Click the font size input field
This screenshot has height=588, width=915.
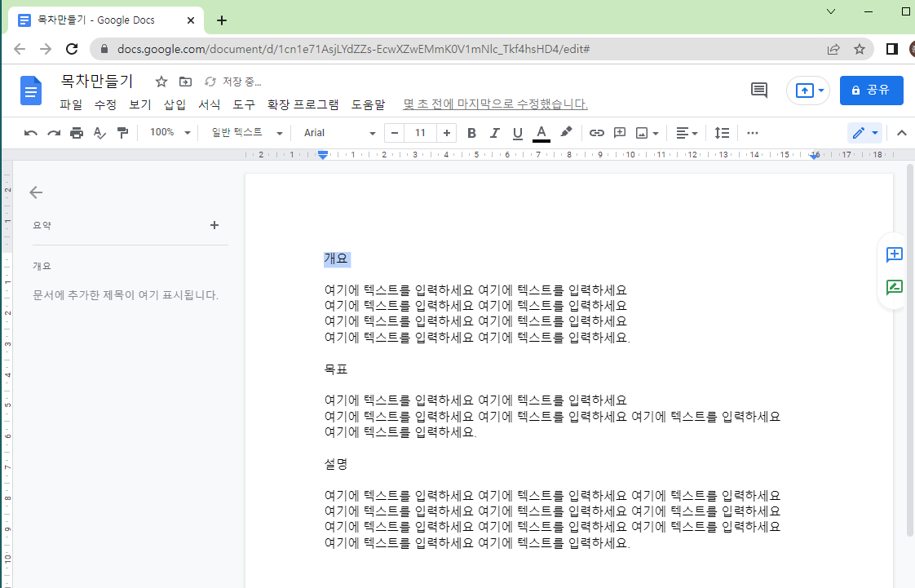(420, 132)
